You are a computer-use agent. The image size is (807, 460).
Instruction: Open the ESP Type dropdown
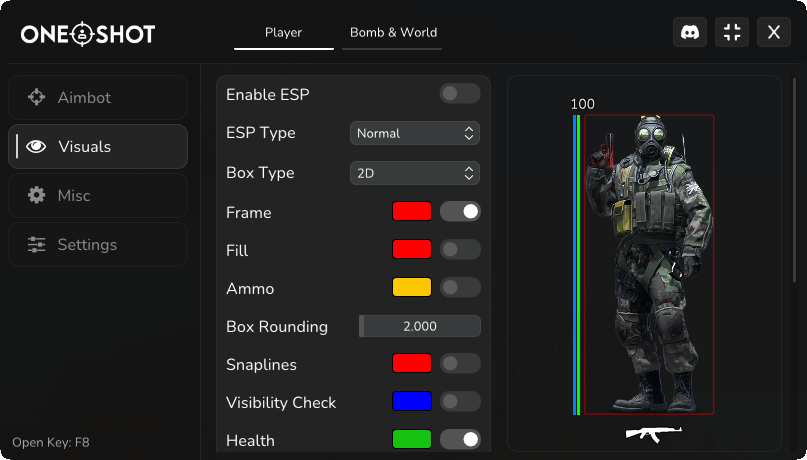click(x=415, y=133)
